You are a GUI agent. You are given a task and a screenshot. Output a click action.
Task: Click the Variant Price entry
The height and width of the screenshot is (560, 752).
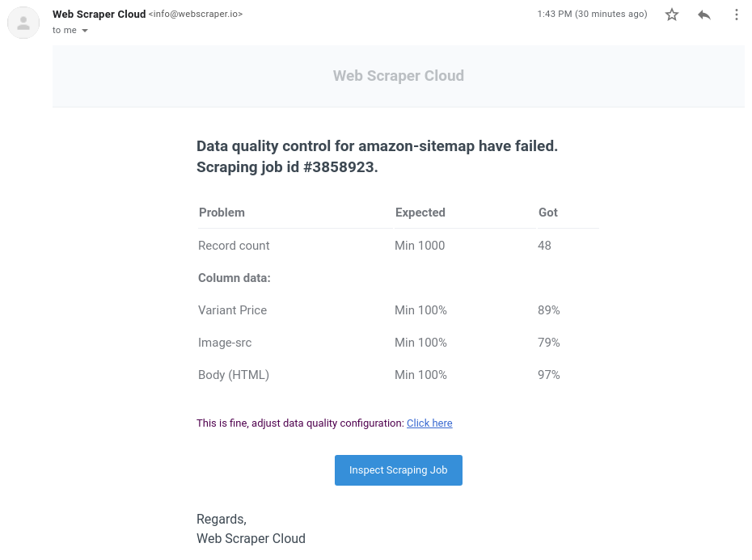click(x=232, y=309)
